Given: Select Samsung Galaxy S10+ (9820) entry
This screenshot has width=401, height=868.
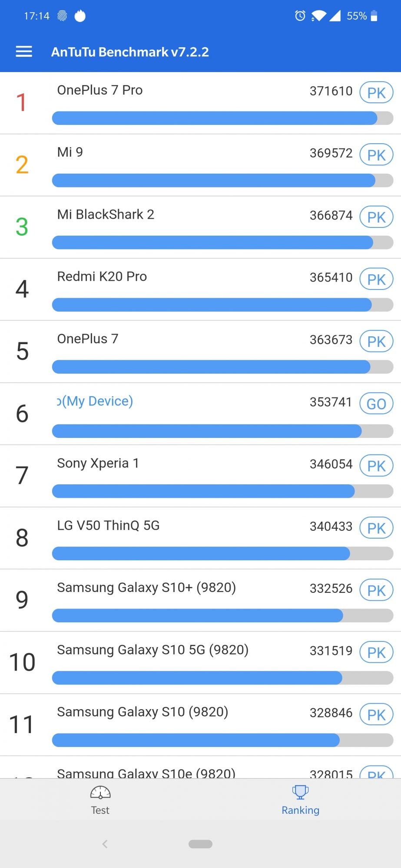Looking at the screenshot, I should coord(146,588).
